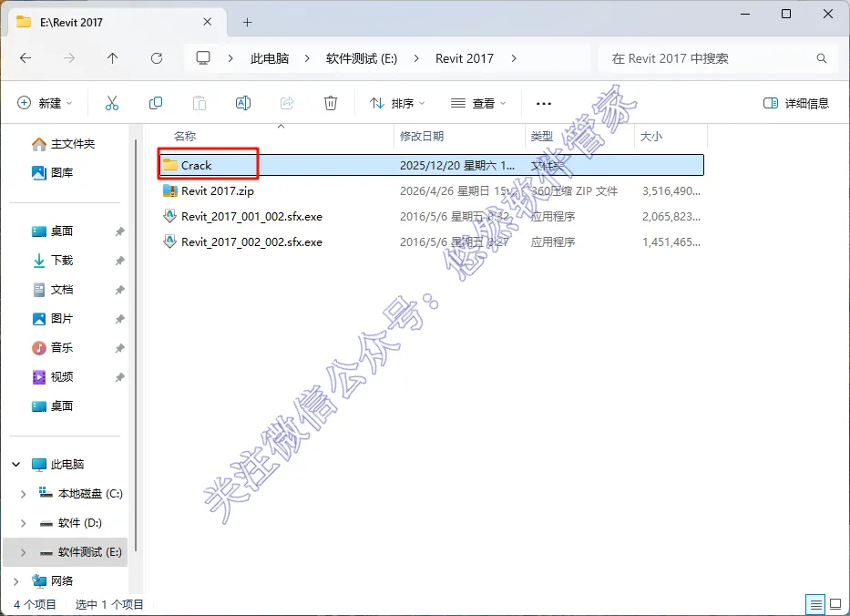The image size is (850, 616).
Task: Unpin 下载 using its pin icon
Action: tap(120, 261)
